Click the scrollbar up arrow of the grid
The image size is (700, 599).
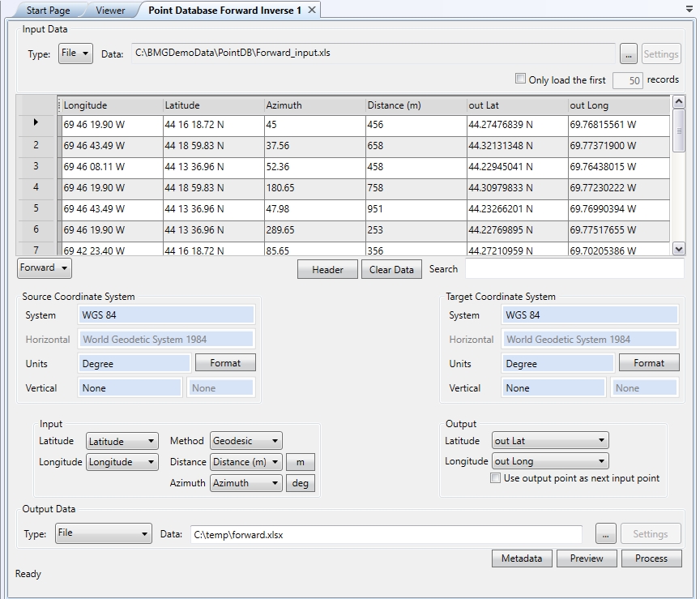(x=680, y=101)
